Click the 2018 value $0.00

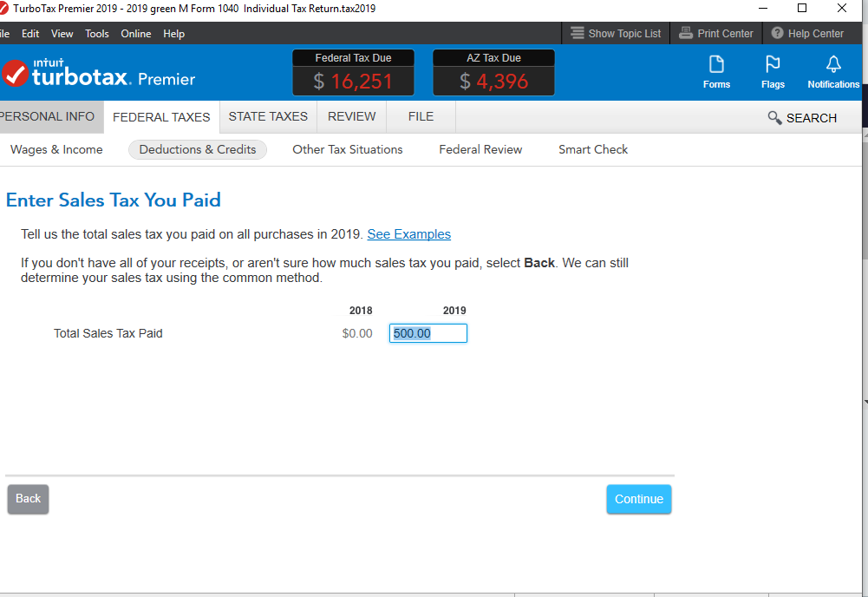357,333
